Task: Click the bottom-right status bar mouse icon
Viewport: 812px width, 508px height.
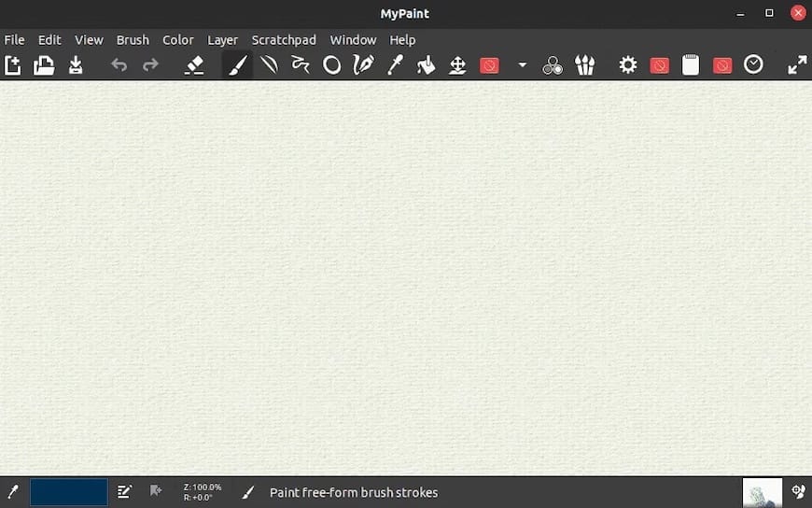Action: [x=799, y=491]
